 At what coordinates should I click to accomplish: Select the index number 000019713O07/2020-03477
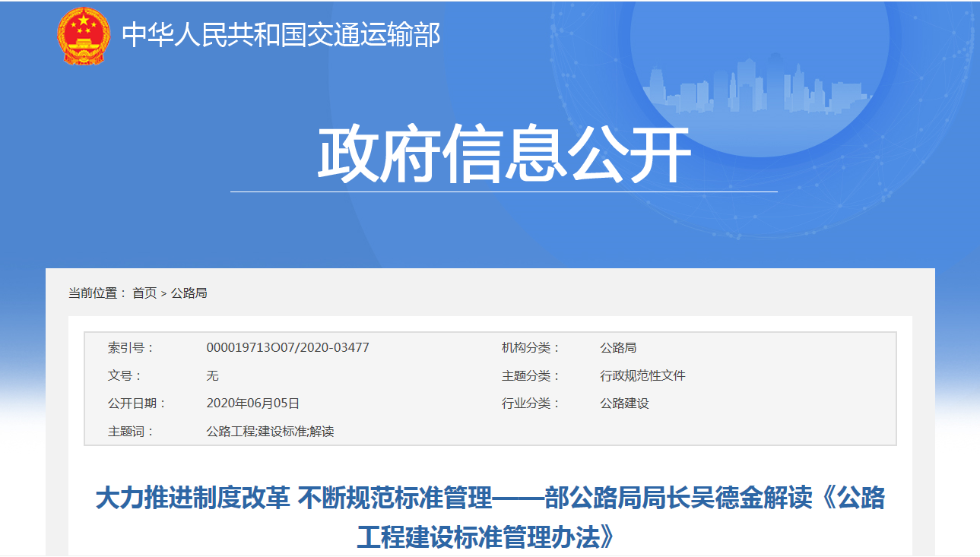pyautogui.click(x=287, y=348)
